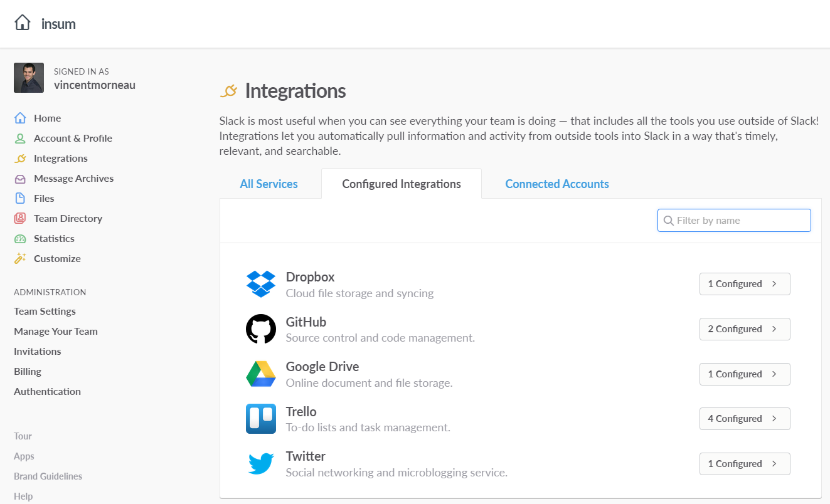Open Account & Profile page
This screenshot has height=504, width=830.
[x=73, y=138]
